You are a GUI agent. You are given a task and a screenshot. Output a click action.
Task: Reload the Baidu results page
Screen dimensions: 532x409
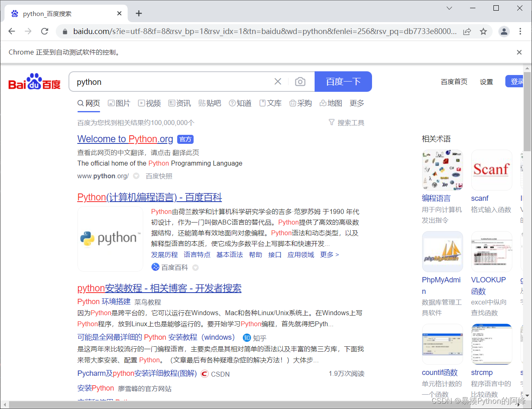(x=45, y=31)
